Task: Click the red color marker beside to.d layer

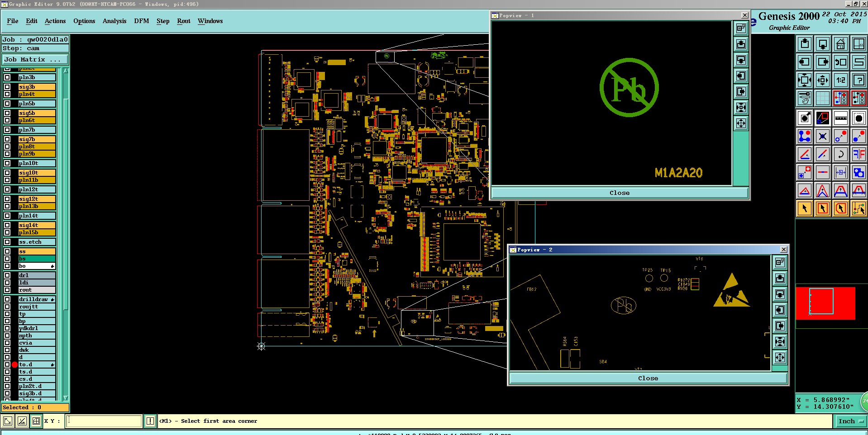Action: [14, 364]
